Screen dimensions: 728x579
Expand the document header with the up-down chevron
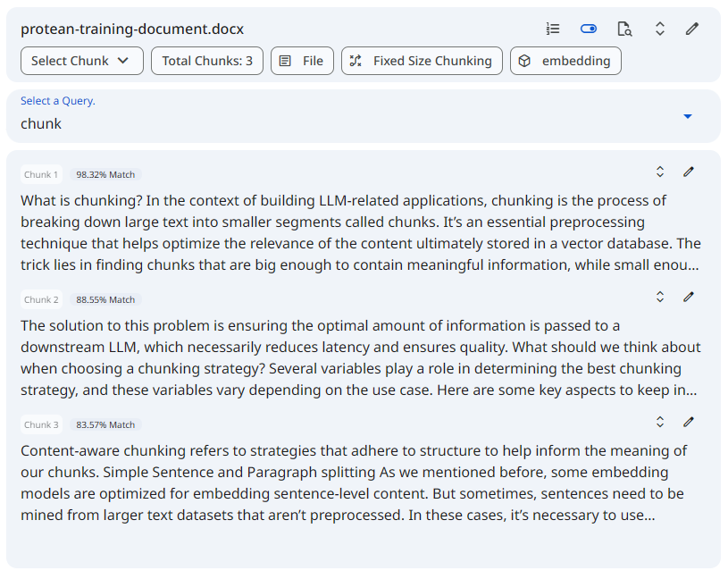pos(660,29)
